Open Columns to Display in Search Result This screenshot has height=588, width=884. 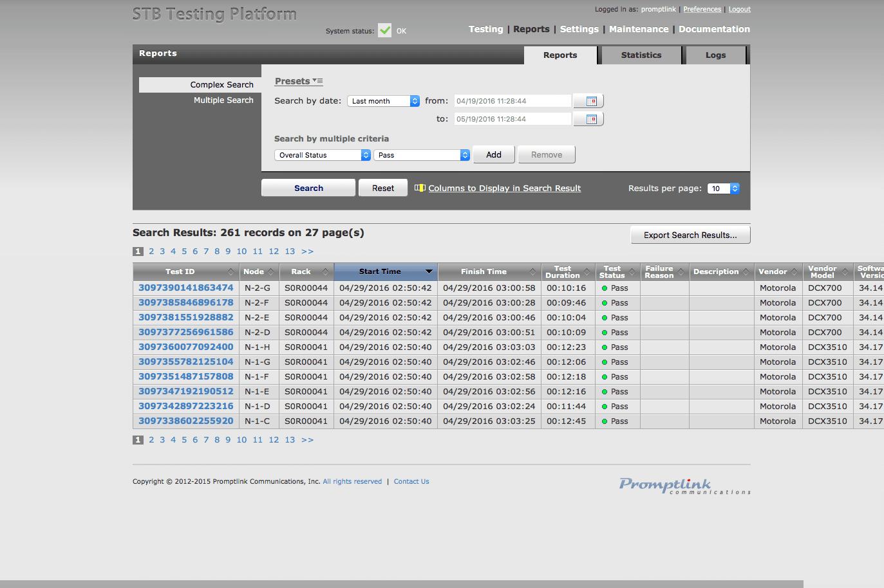point(504,188)
